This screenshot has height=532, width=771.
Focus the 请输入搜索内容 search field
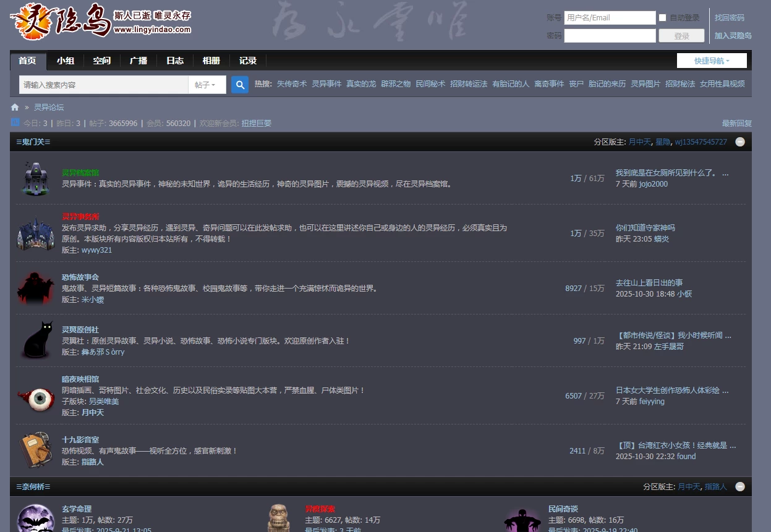tap(104, 85)
